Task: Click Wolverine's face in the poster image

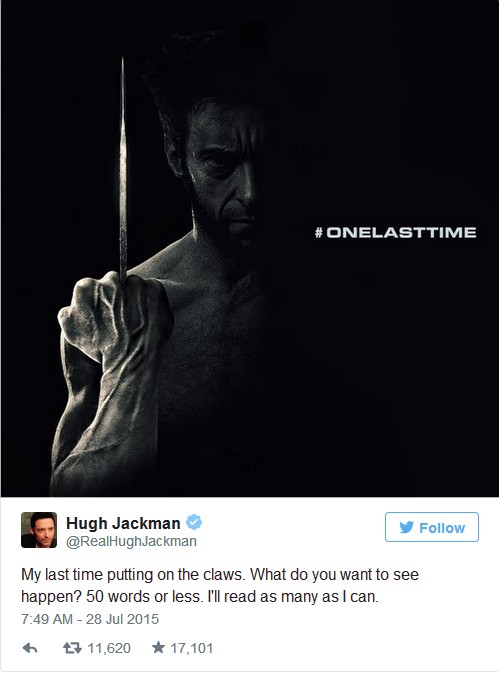Action: click(x=223, y=172)
